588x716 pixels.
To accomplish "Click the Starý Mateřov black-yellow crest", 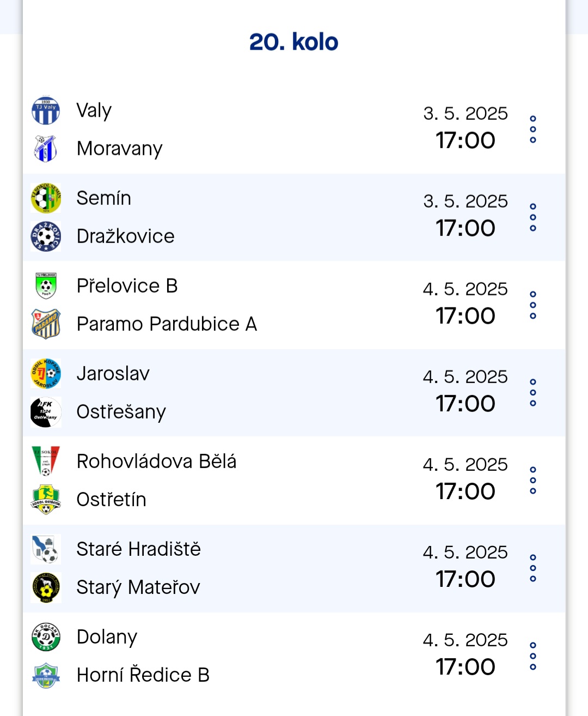I will click(46, 587).
